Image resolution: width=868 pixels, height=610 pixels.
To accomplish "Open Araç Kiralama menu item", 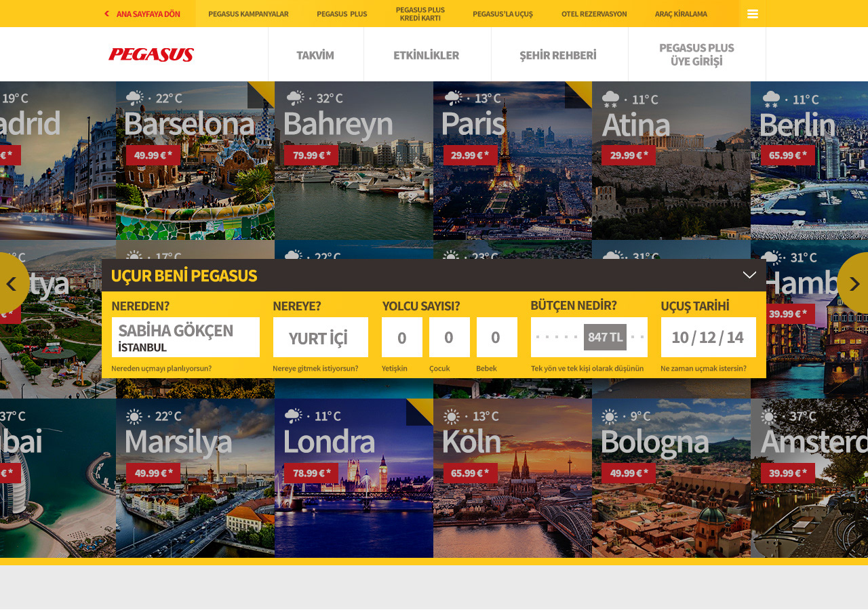I will (x=681, y=14).
